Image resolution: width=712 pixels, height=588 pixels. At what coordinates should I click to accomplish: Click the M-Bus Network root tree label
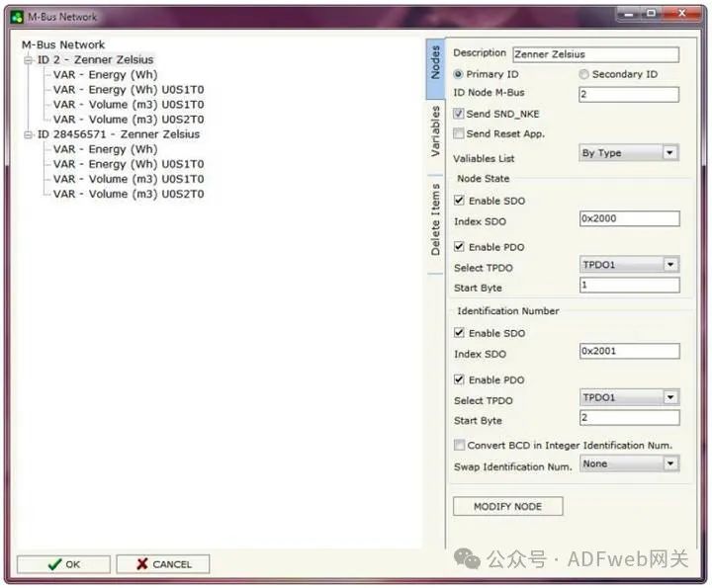pyautogui.click(x=63, y=44)
